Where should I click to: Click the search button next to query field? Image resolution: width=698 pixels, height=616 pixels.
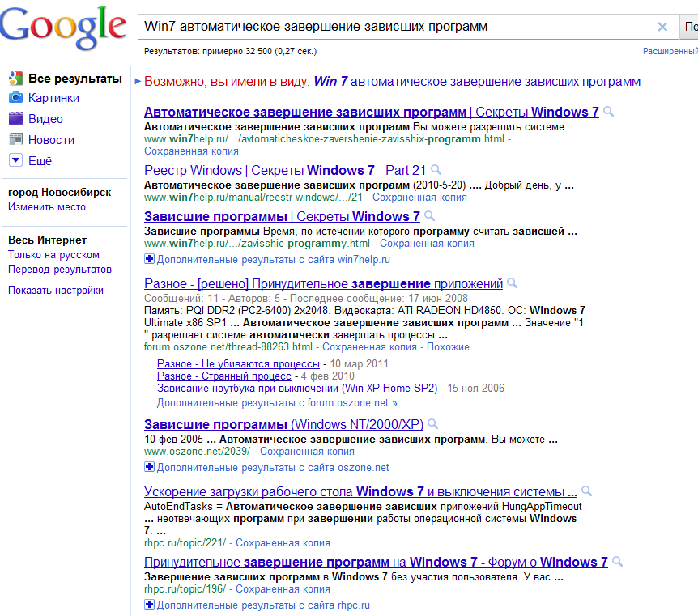[x=688, y=27]
